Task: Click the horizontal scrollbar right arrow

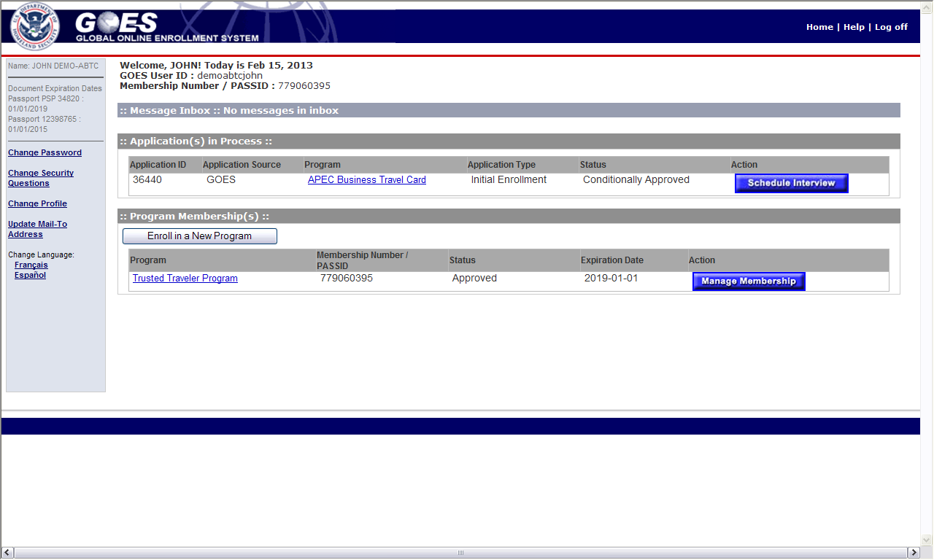Action: point(913,553)
